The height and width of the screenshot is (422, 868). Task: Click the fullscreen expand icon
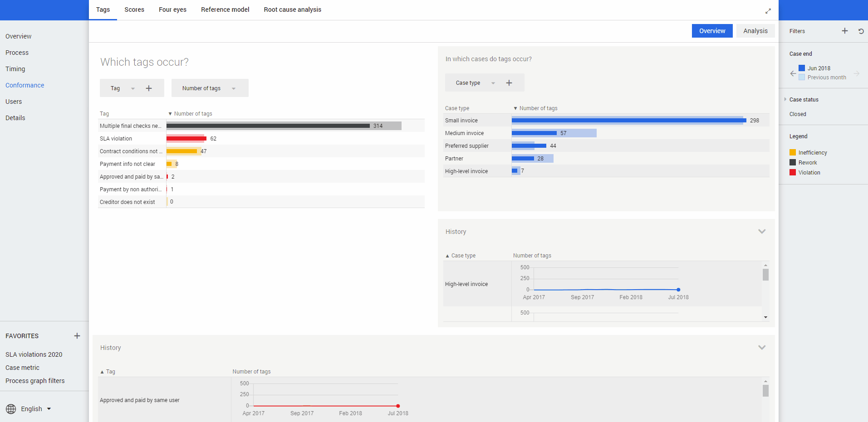[x=768, y=11]
